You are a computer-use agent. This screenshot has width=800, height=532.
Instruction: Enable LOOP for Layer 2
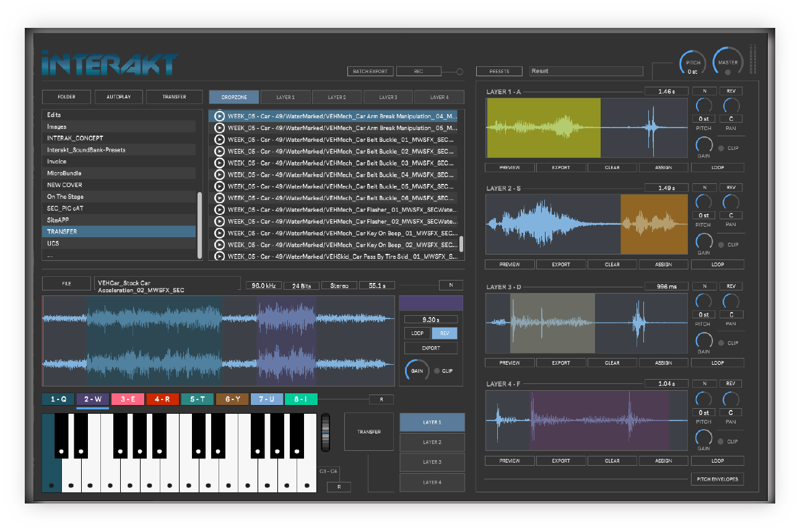[x=718, y=264]
